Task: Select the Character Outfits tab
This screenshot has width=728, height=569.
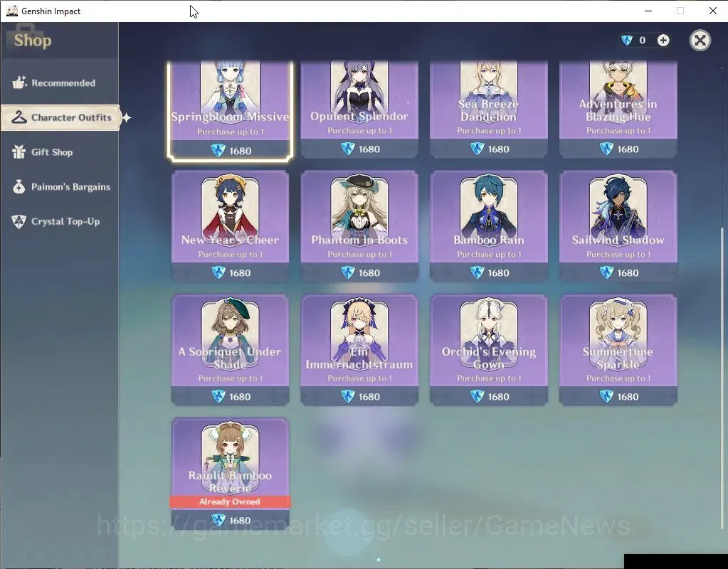Action: tap(60, 118)
